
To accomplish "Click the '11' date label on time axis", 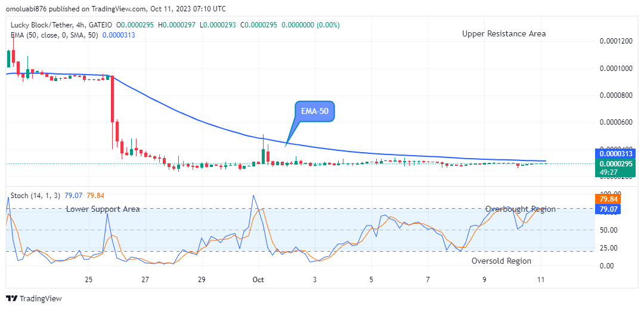I will coord(541,280).
